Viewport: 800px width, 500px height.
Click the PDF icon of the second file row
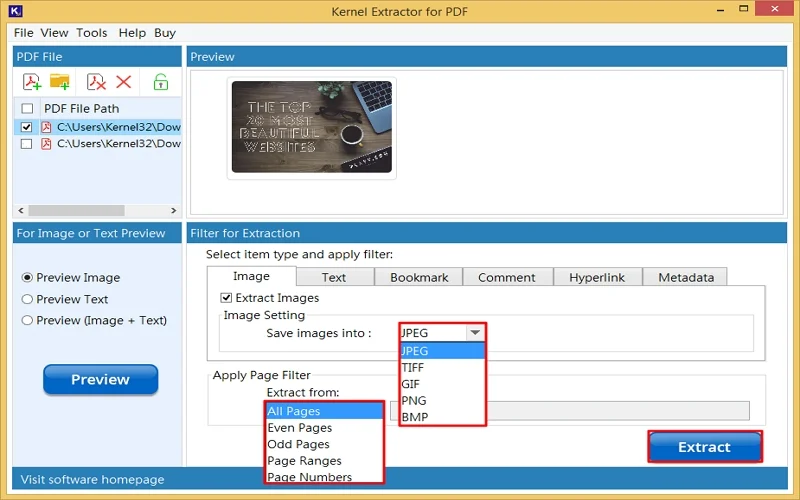pos(46,144)
